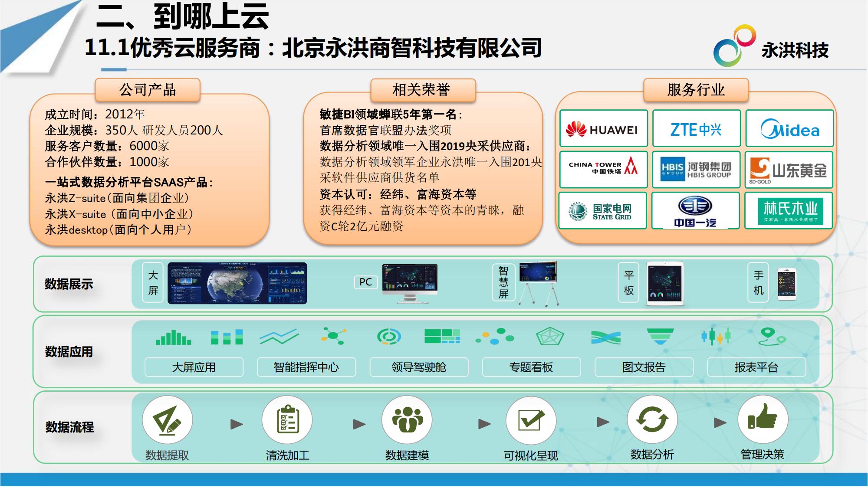Click the heading 资本认可：经纬、富海资本等
Screen dimensions: 868x488
[x=398, y=194]
